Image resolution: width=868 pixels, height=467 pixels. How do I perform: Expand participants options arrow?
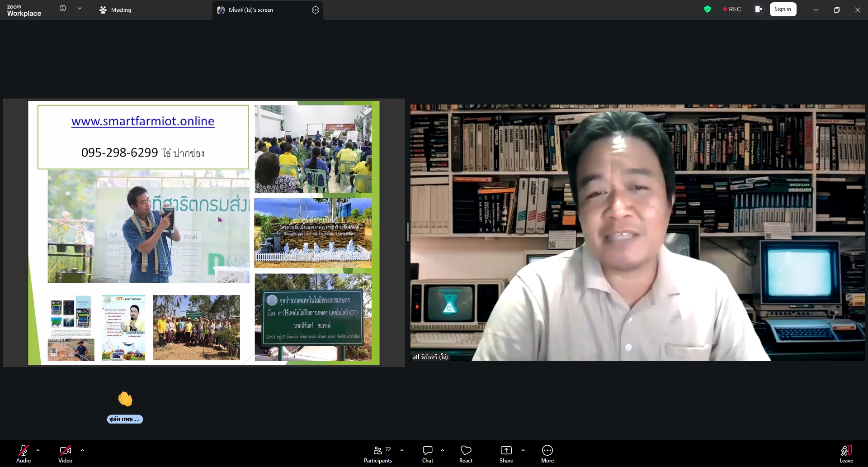click(402, 450)
